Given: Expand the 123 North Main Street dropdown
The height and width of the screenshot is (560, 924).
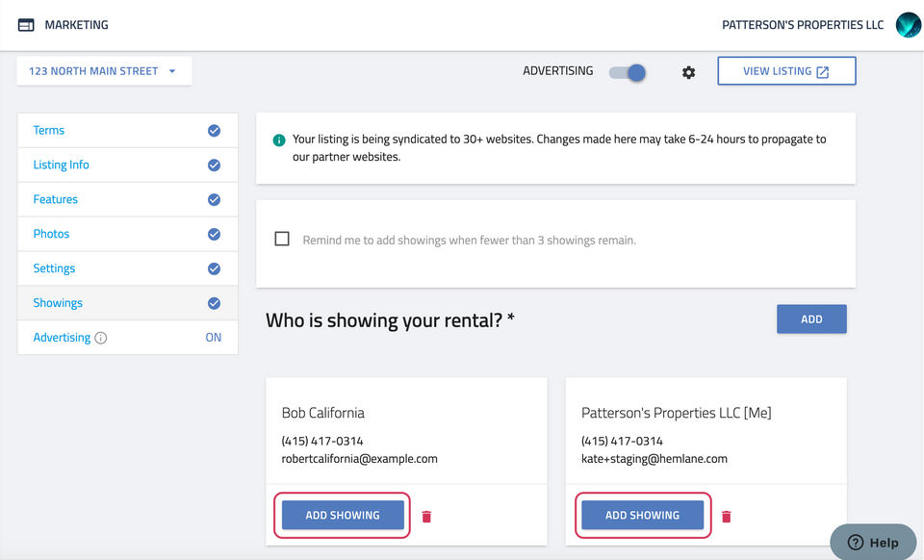Looking at the screenshot, I should pyautogui.click(x=104, y=71).
